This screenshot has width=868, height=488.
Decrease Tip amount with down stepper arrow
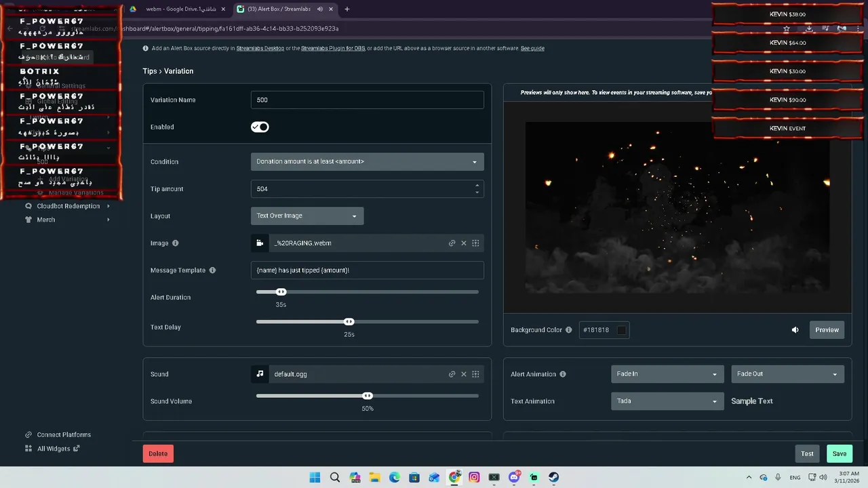[477, 192]
